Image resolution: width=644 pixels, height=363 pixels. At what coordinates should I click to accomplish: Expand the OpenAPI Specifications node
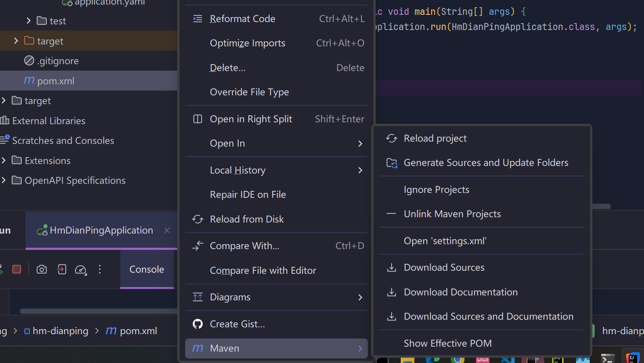pyautogui.click(x=3, y=180)
